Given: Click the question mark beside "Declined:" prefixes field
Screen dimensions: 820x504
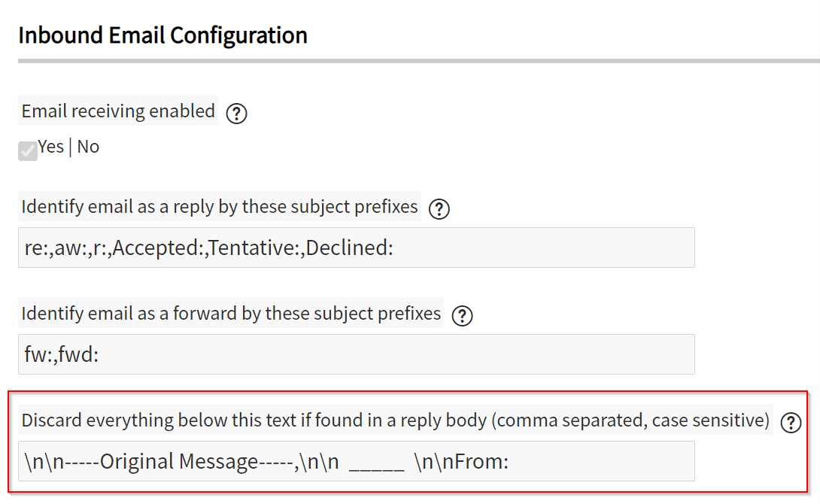Looking at the screenshot, I should tap(439, 208).
